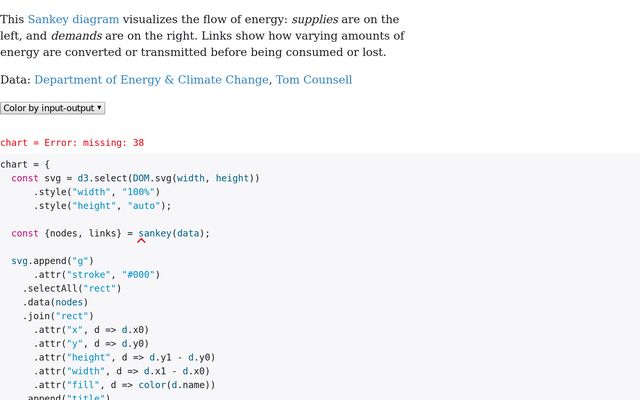Viewport: 640px width, 400px height.
Task: Expand the Color by input-output dropdown
Action: click(52, 107)
